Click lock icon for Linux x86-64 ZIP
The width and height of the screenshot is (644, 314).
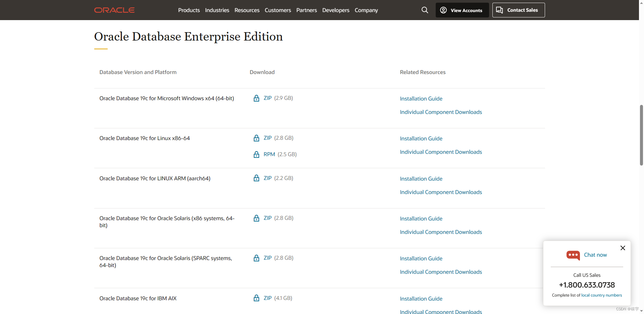(257, 138)
